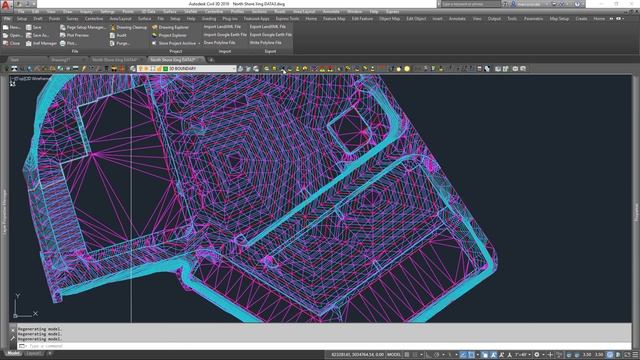Toggle polar tracking in status bar
Screen dimensions: 640x360
pos(437,355)
